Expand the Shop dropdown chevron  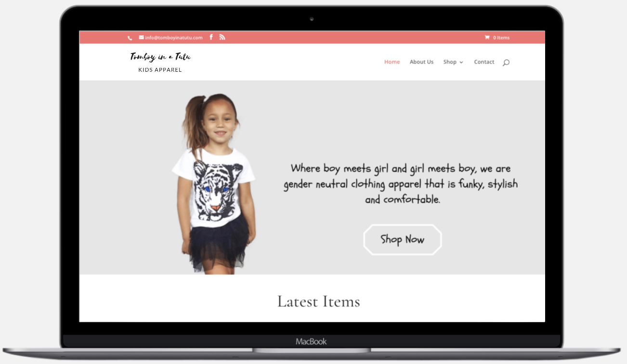pyautogui.click(x=461, y=62)
